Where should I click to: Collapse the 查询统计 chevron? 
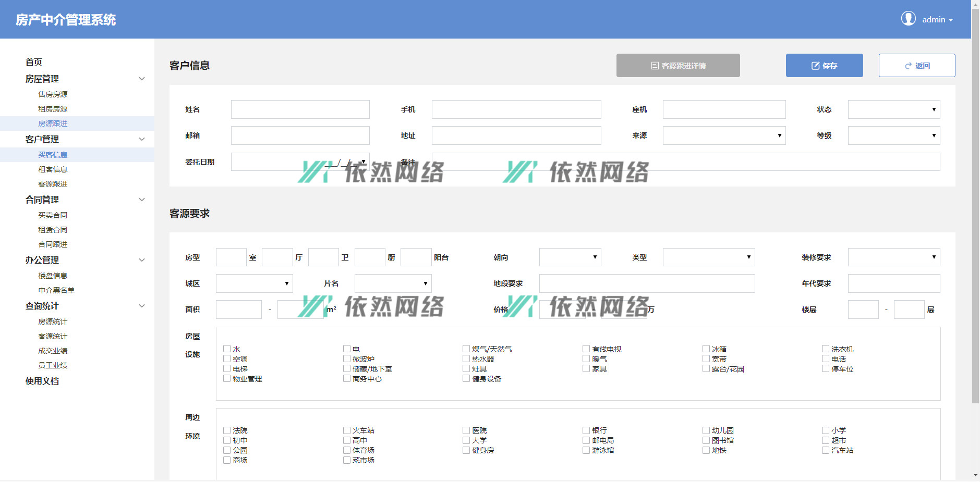141,306
